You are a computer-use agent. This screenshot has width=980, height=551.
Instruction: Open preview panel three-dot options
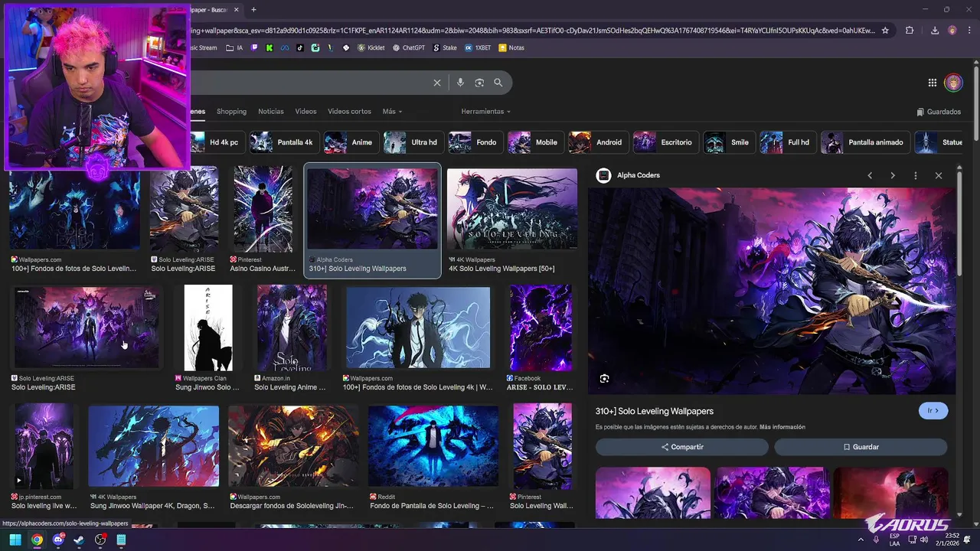pos(916,175)
